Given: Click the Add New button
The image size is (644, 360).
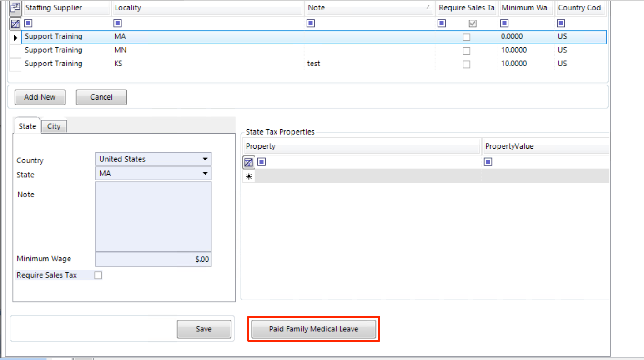Looking at the screenshot, I should pyautogui.click(x=40, y=97).
